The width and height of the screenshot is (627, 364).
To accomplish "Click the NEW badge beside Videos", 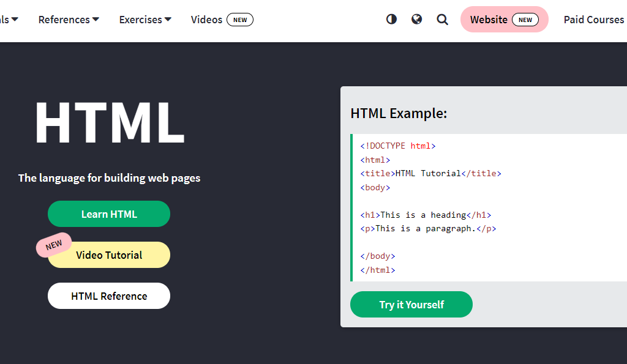I will pos(240,20).
